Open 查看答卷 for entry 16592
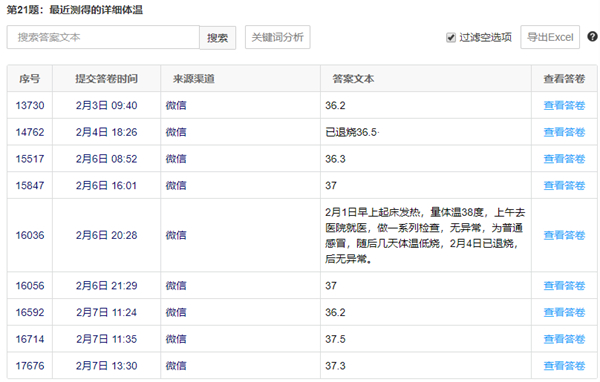This screenshot has width=600, height=382. 564,312
